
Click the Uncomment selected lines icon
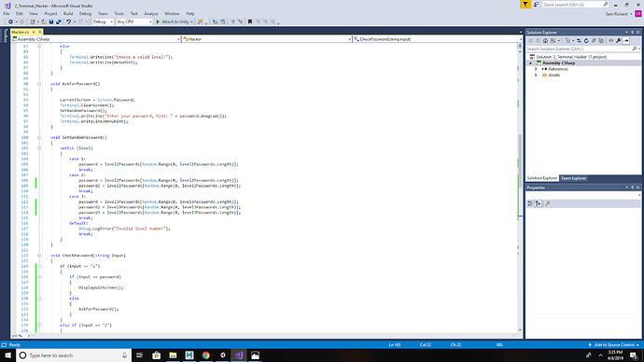point(240,21)
